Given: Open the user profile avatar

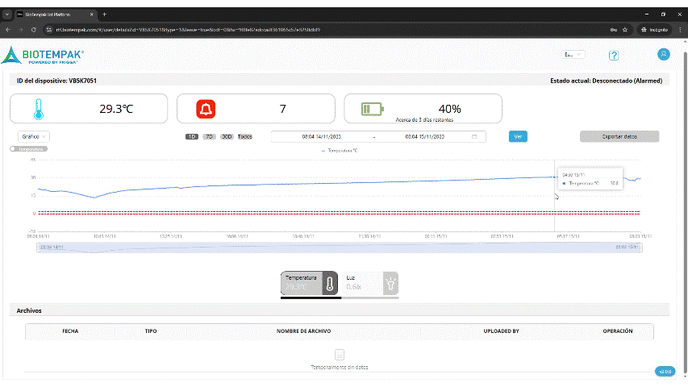Looking at the screenshot, I should [663, 54].
